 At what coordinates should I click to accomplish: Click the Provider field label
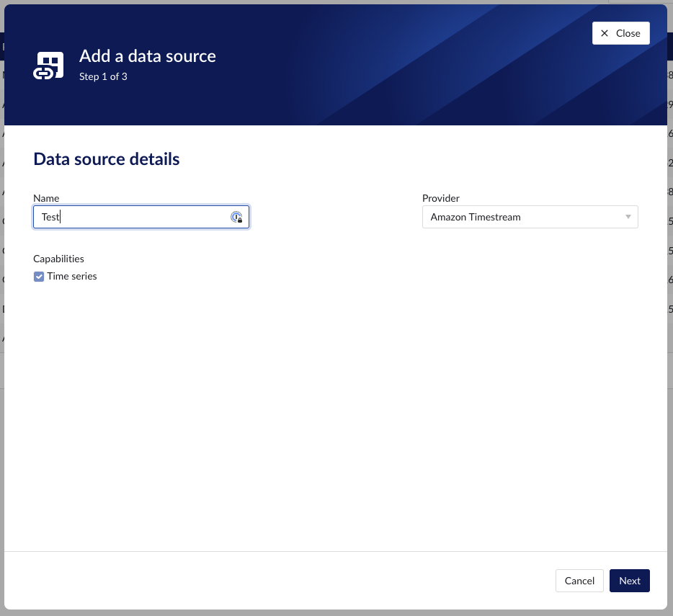[x=440, y=198]
